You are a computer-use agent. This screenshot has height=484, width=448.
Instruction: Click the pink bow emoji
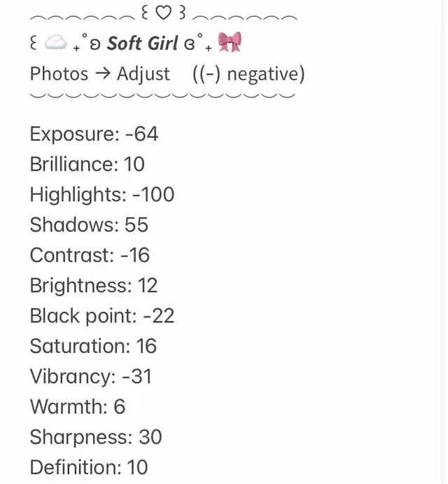pos(230,42)
